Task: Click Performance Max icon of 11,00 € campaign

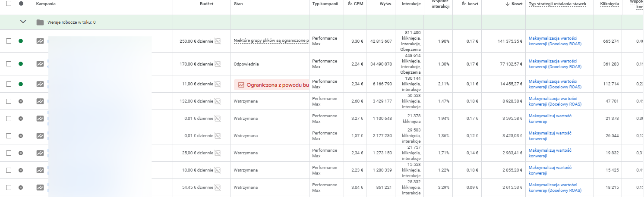Action: pyautogui.click(x=40, y=84)
